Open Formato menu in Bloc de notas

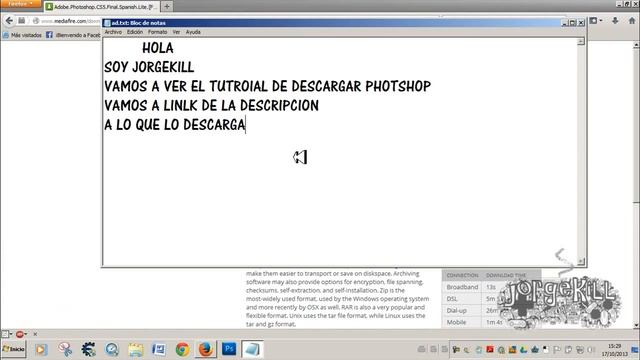pyautogui.click(x=157, y=32)
